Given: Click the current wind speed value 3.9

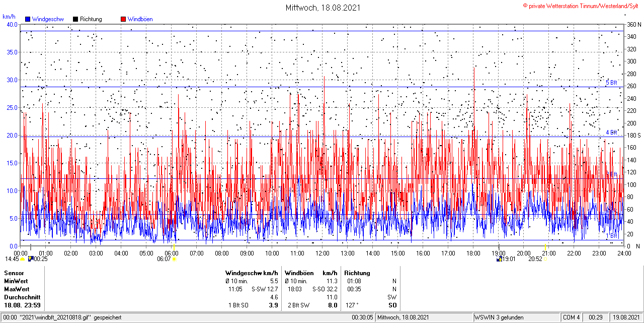Looking at the screenshot, I should click(x=274, y=305).
